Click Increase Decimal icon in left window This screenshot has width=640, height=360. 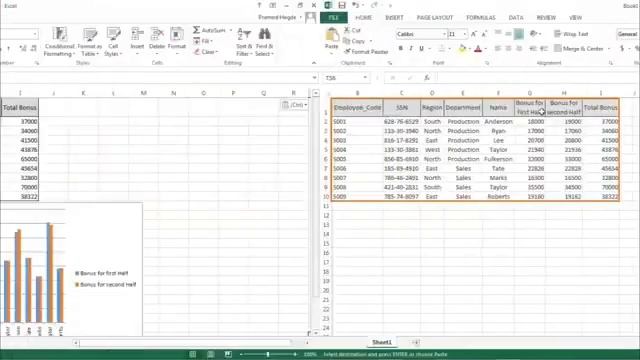23,49
